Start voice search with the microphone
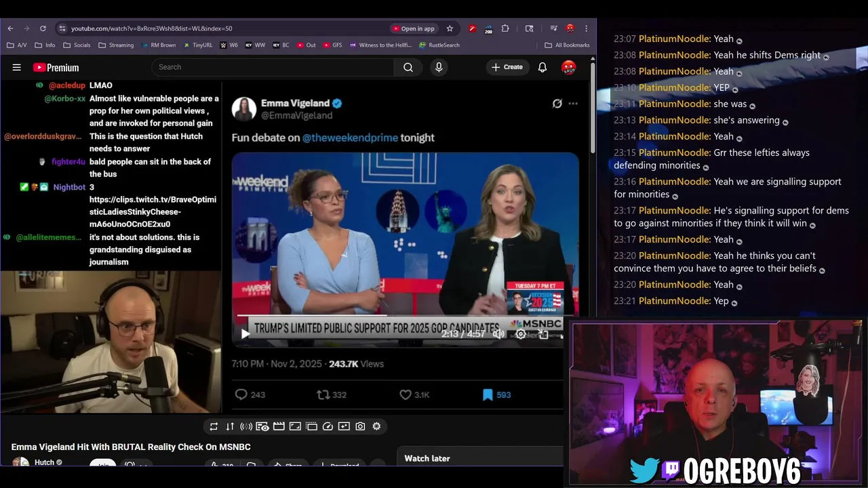The width and height of the screenshot is (868, 488). (x=439, y=67)
